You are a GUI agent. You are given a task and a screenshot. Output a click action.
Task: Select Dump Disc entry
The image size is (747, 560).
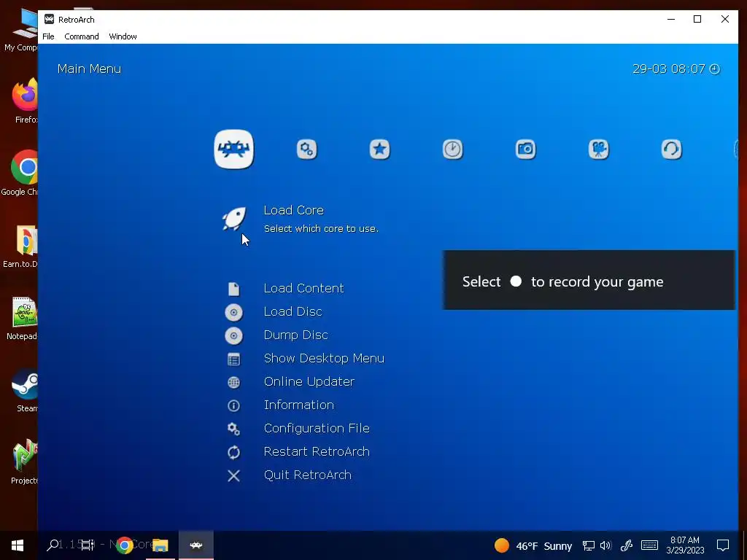(296, 335)
